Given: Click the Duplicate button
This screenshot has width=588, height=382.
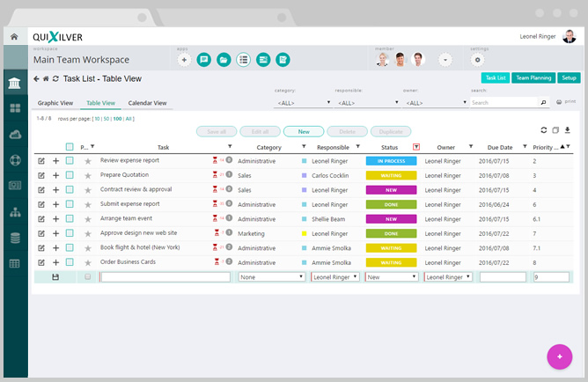Looking at the screenshot, I should 391,131.
